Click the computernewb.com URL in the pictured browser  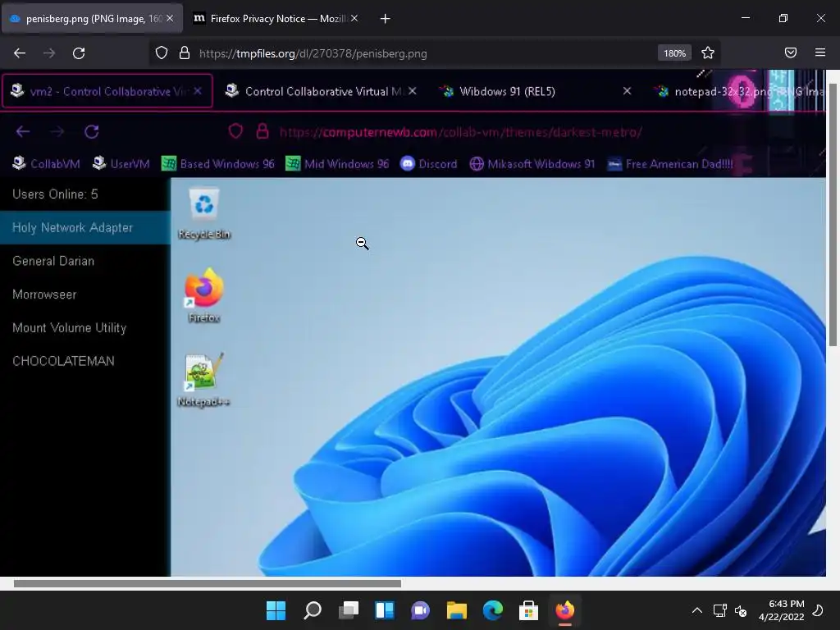[x=461, y=132]
